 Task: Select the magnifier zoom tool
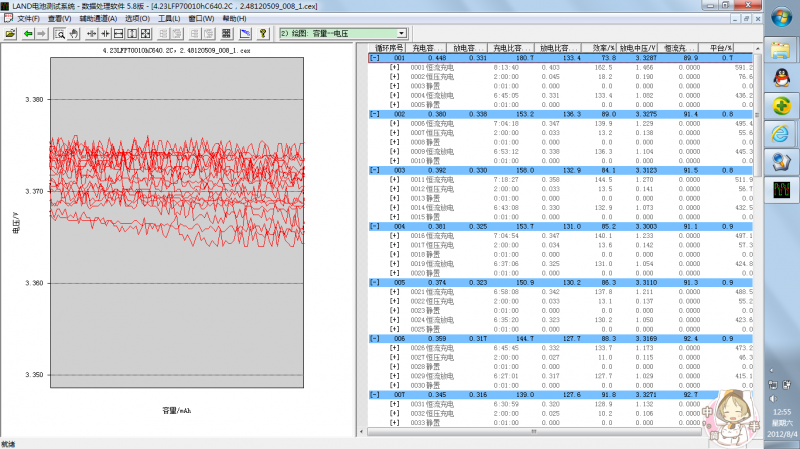[59, 33]
